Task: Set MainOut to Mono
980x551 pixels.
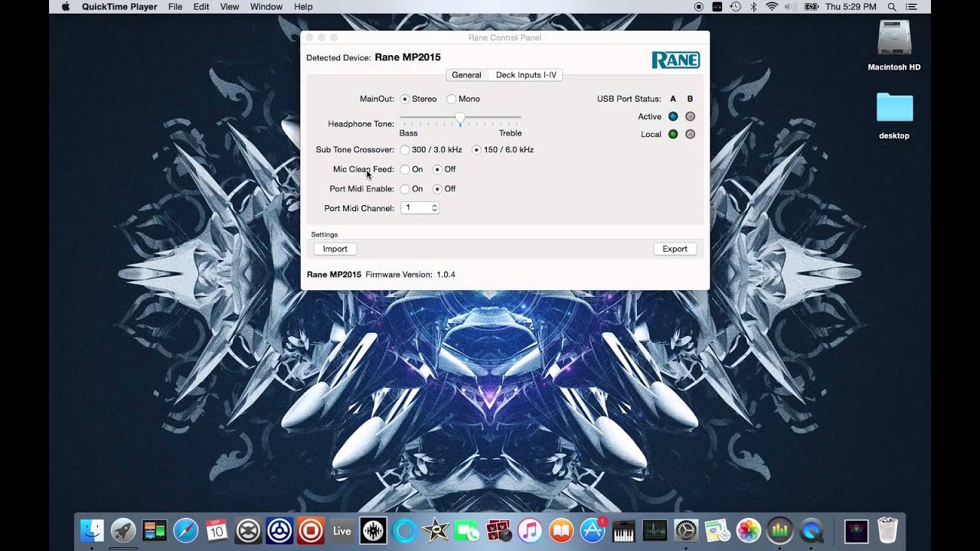Action: pos(451,99)
